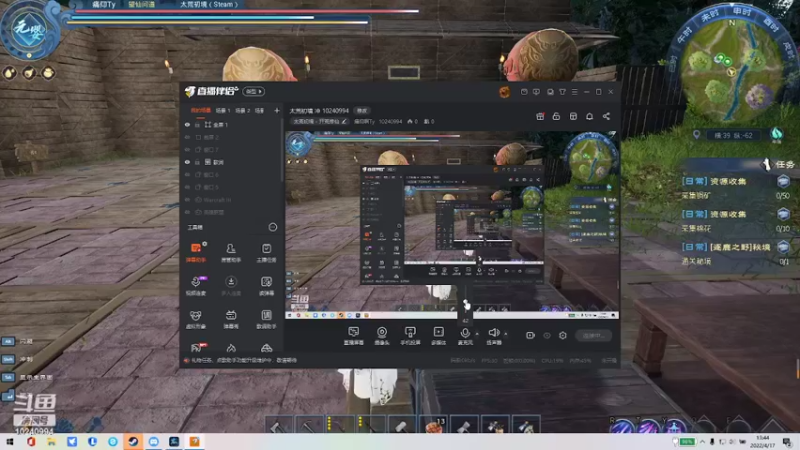Image resolution: width=800 pixels, height=450 pixels.
Task: Open the virtual avatar bear icon tool
Action: coord(196,319)
